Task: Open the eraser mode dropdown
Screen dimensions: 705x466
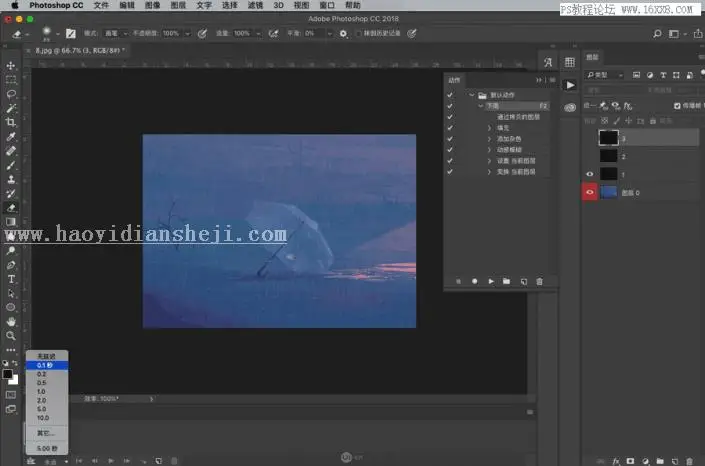Action: pos(116,33)
